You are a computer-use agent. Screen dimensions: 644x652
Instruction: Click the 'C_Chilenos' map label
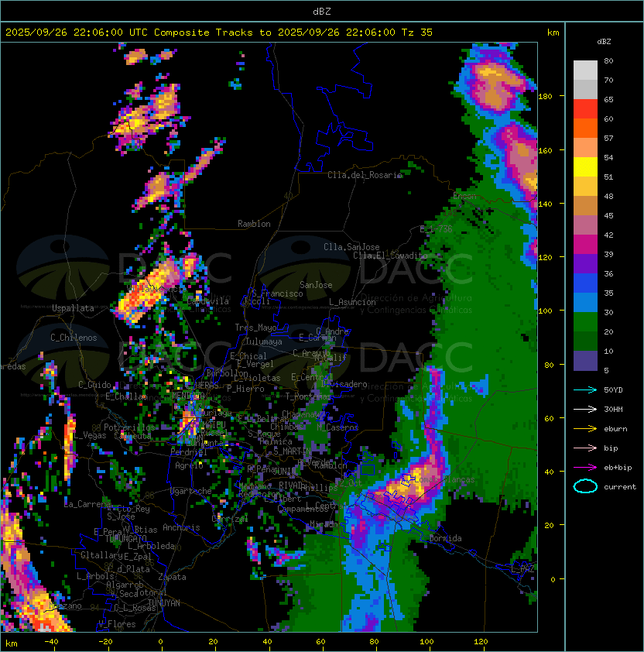pos(74,338)
